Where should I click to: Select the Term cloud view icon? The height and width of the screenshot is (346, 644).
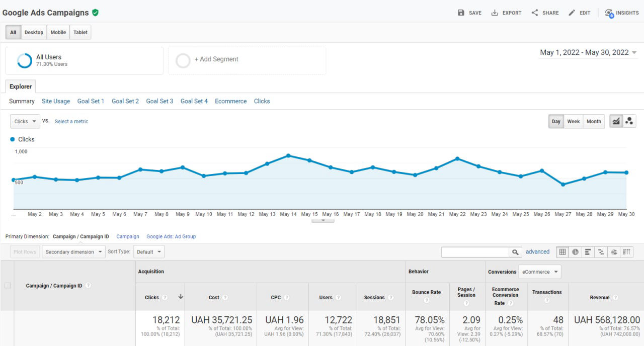click(x=614, y=252)
